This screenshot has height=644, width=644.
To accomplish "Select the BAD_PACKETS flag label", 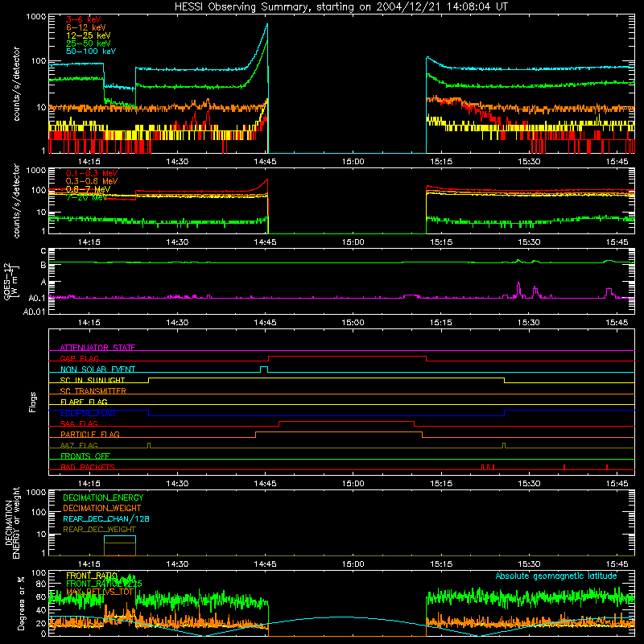I will click(x=88, y=467).
